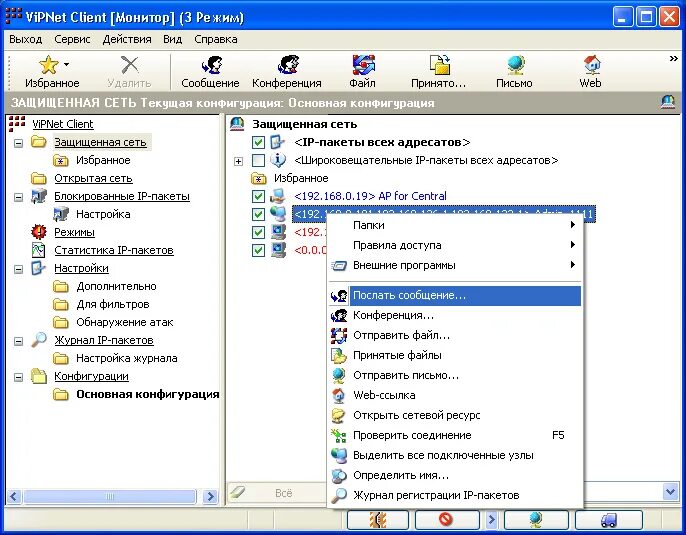Click the Файл toolbar icon
The image size is (686, 535).
[x=364, y=65]
